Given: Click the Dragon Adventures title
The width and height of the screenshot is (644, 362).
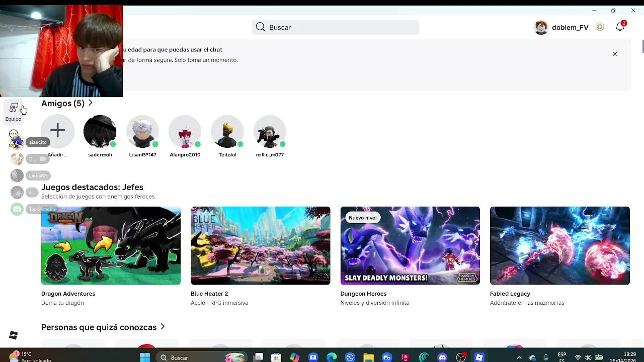Looking at the screenshot, I should click(68, 294).
